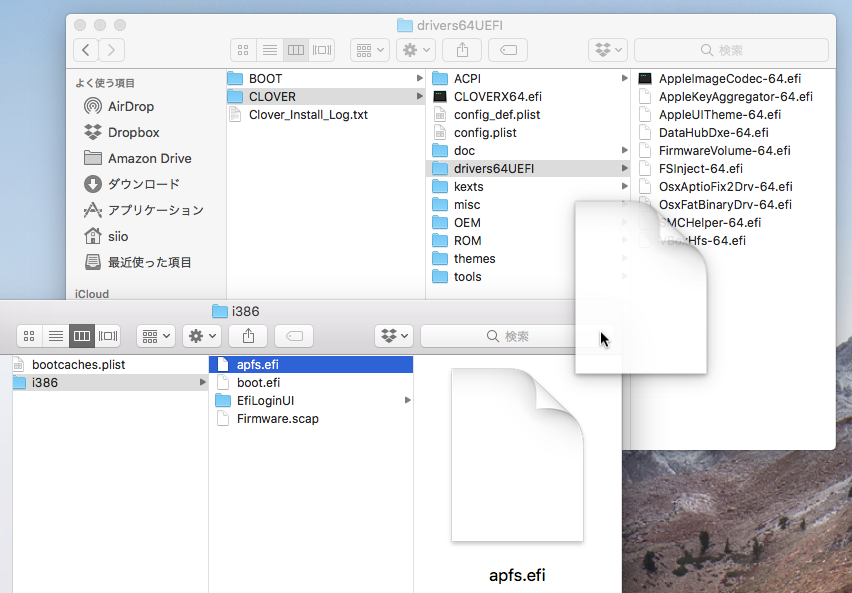
Task: Click edit tags button in i386 window
Action: click(294, 336)
